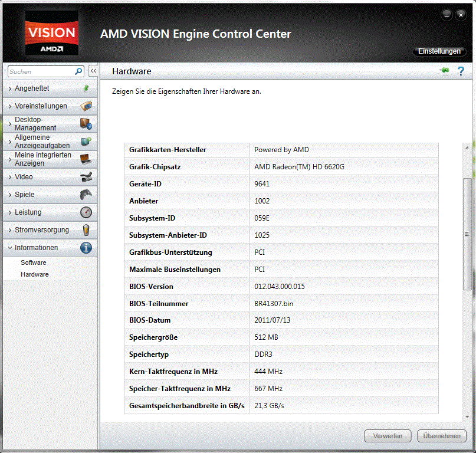Open help with the blue question mark
Viewport: 476px width, 453px height.
click(461, 71)
